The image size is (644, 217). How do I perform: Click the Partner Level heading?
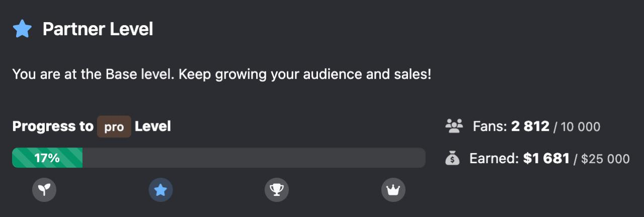(x=98, y=29)
